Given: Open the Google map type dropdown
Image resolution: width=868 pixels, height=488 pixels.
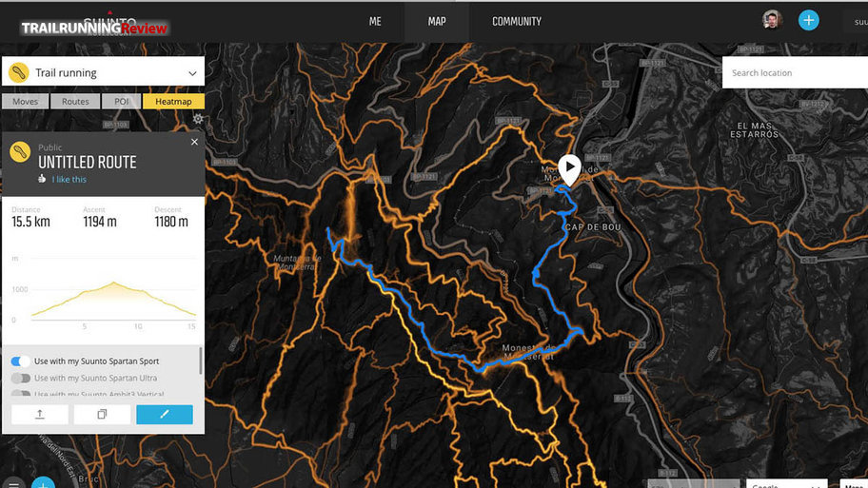Looking at the screenshot, I should [x=786, y=483].
